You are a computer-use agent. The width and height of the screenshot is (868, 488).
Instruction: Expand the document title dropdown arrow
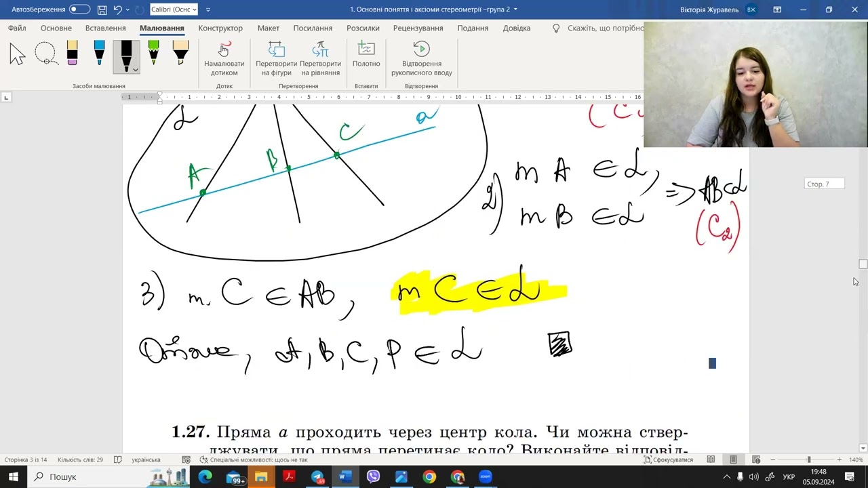[515, 9]
